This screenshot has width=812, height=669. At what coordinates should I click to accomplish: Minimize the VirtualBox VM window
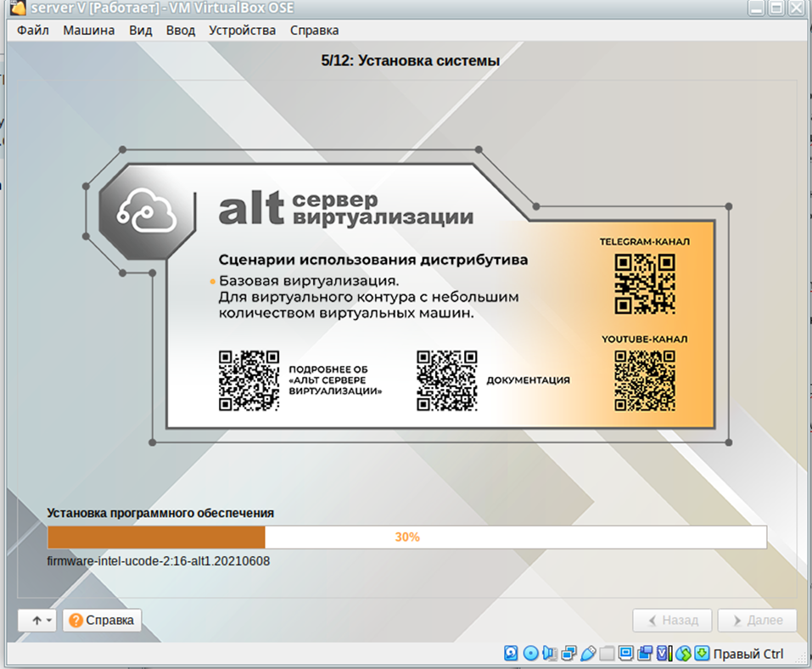[x=757, y=8]
